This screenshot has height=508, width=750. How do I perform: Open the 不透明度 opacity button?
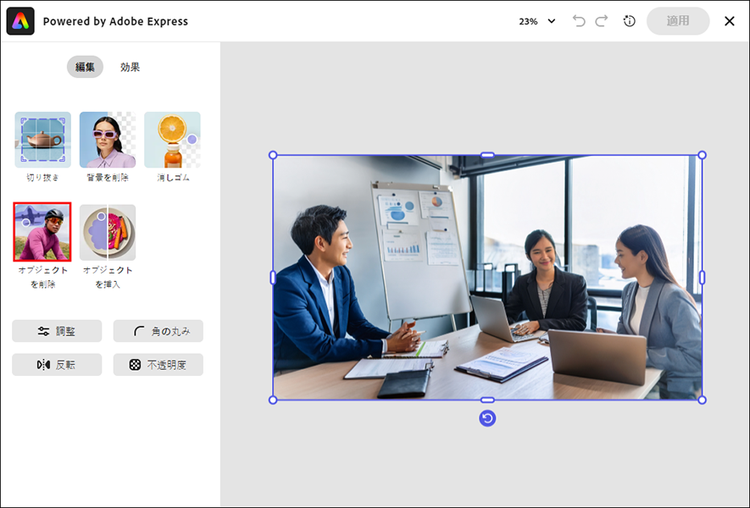pyautogui.click(x=158, y=365)
